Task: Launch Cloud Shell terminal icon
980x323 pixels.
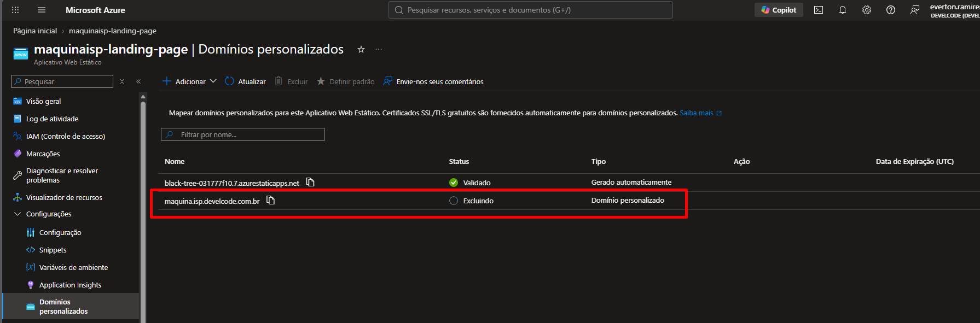Action: (x=819, y=10)
